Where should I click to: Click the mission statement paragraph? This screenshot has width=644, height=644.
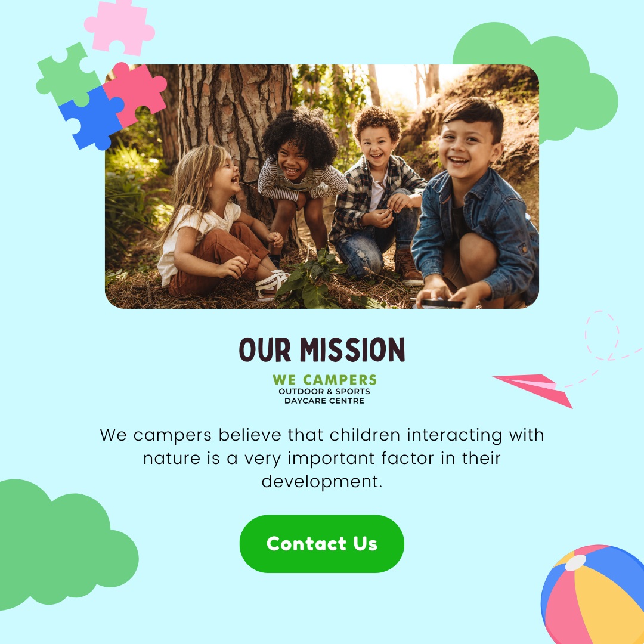322,458
